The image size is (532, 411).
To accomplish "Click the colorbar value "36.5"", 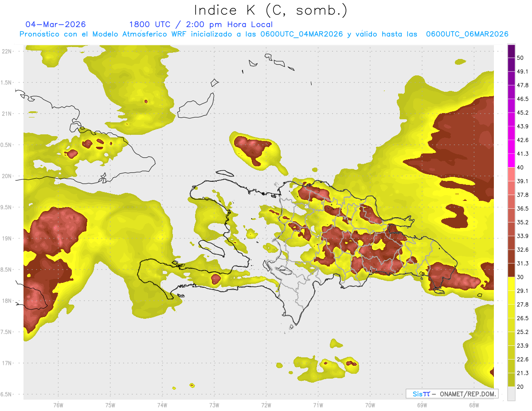I will 523,208.
